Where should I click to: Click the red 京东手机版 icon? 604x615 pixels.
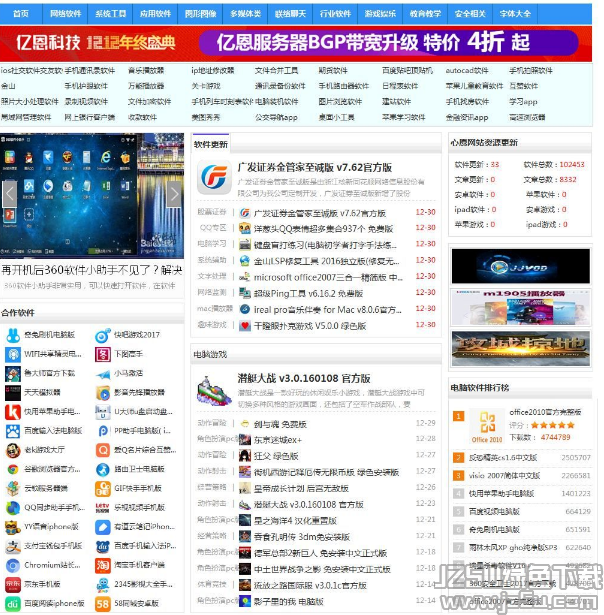click(13, 585)
